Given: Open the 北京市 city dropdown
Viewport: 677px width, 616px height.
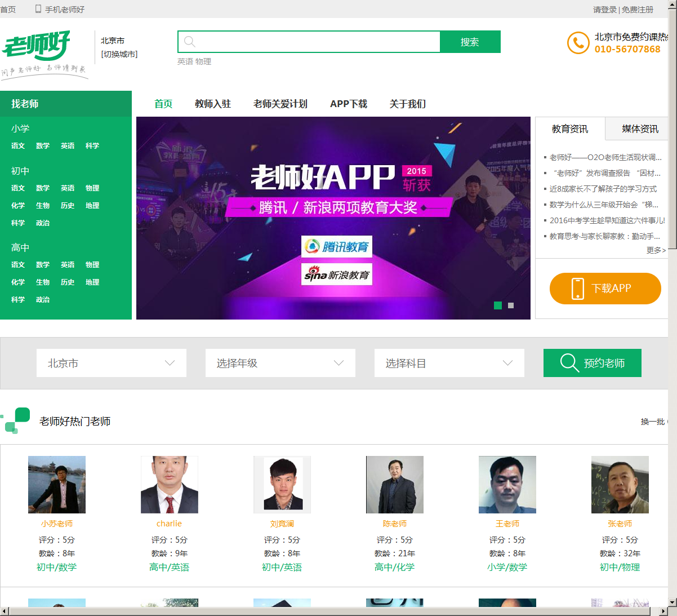Looking at the screenshot, I should point(112,363).
